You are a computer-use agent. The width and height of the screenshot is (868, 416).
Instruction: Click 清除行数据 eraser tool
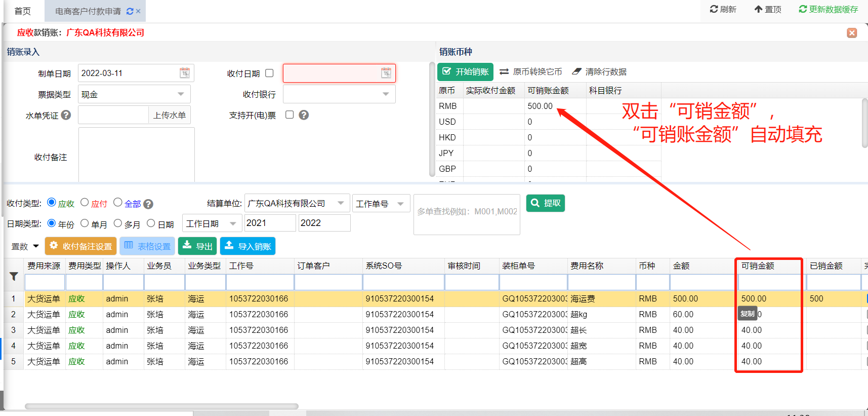pos(599,72)
